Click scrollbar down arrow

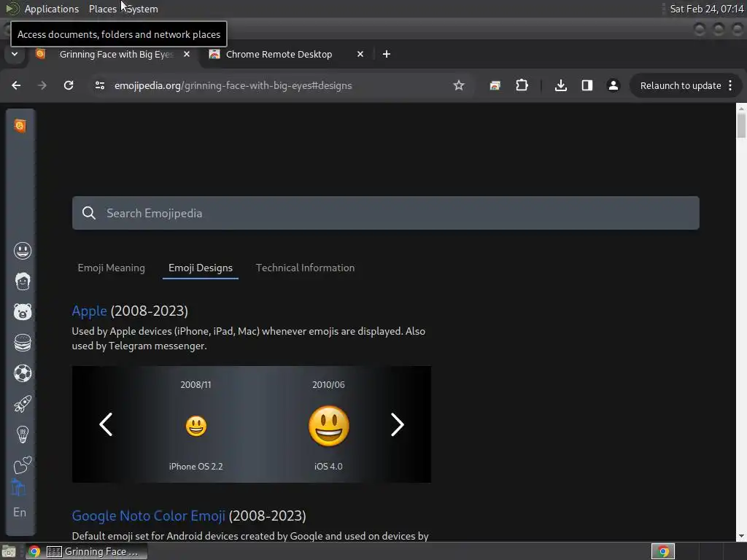(x=741, y=536)
